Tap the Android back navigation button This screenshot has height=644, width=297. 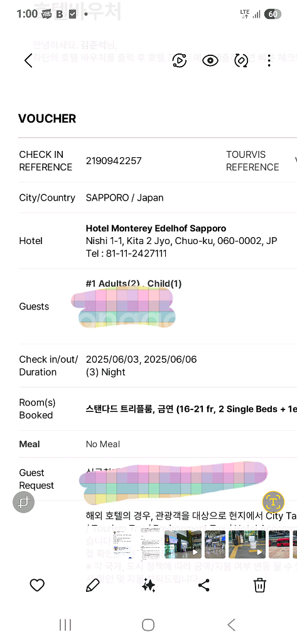tap(231, 625)
